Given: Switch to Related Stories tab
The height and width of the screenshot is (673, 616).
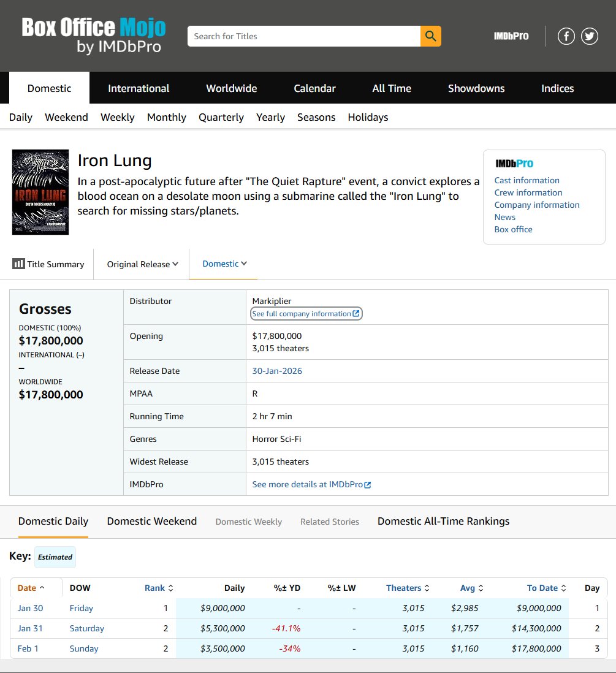Looking at the screenshot, I should pos(330,522).
